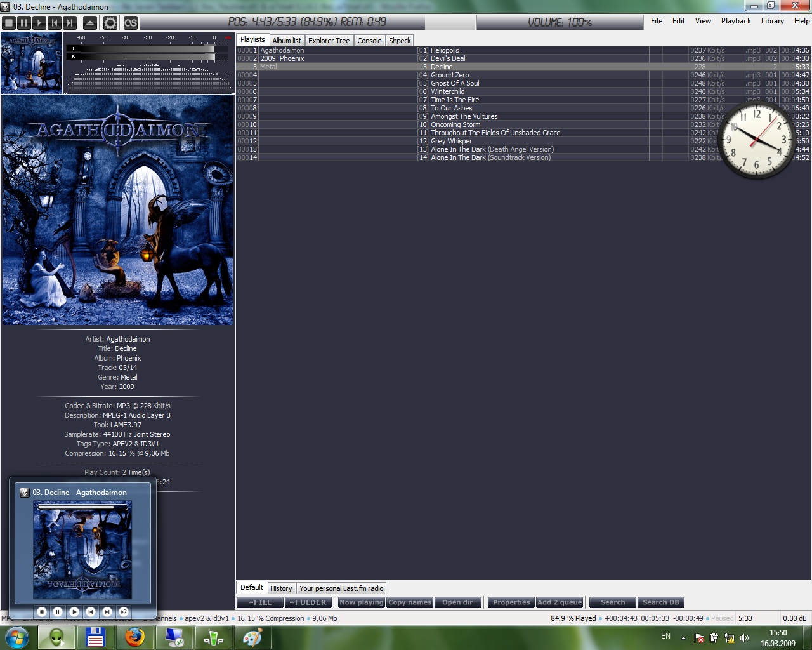Switch to the Album list tab
Viewport: 812px width, 650px height.
coord(287,40)
